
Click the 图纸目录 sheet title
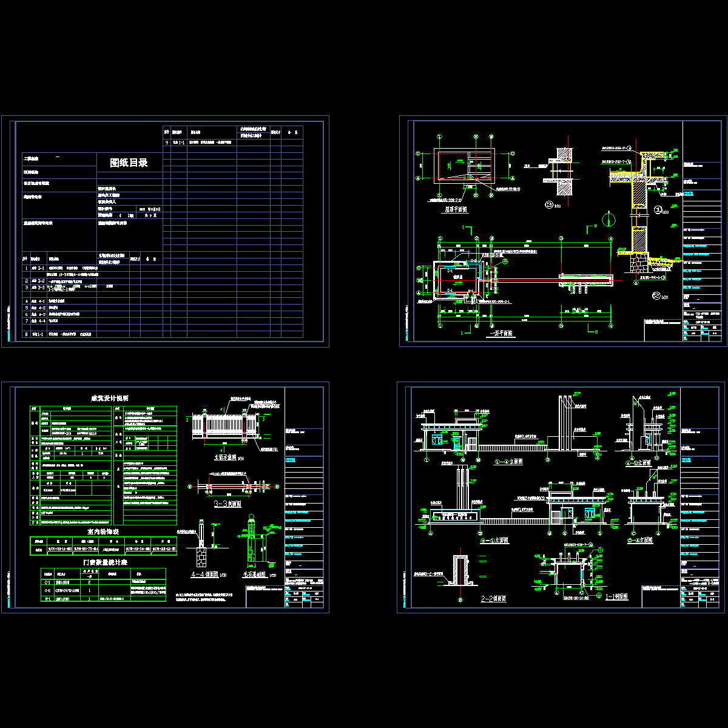[x=129, y=163]
